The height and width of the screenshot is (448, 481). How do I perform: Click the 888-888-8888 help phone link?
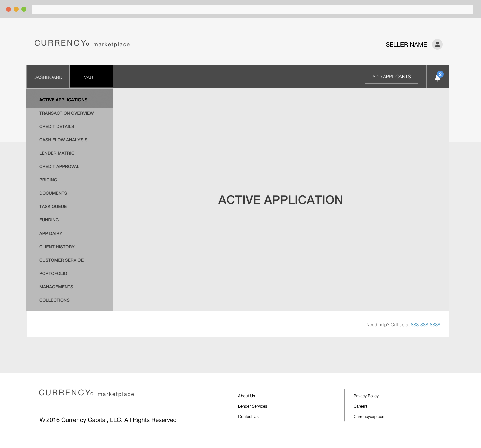click(x=425, y=325)
